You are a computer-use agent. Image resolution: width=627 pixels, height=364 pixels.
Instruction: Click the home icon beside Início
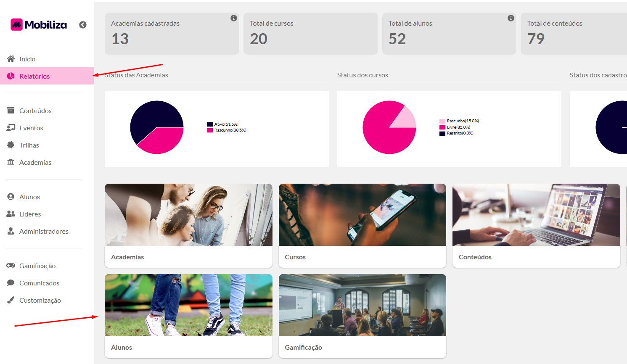pos(11,59)
